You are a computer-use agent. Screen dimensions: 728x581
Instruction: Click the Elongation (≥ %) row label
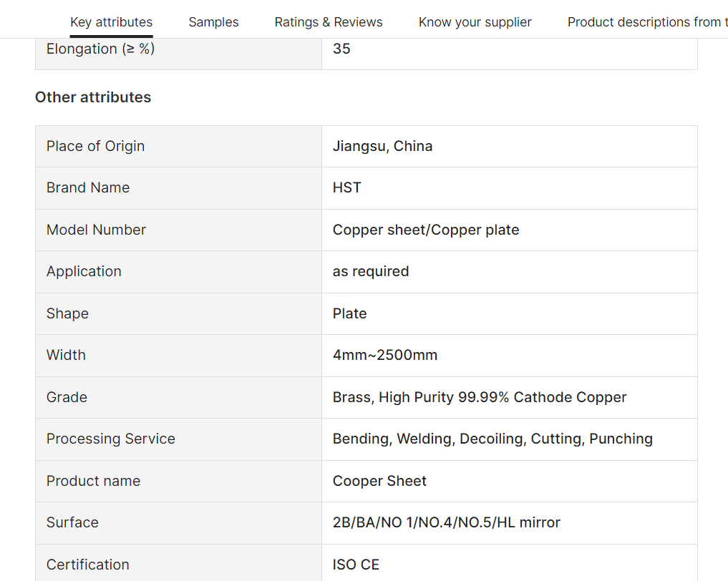(100, 49)
